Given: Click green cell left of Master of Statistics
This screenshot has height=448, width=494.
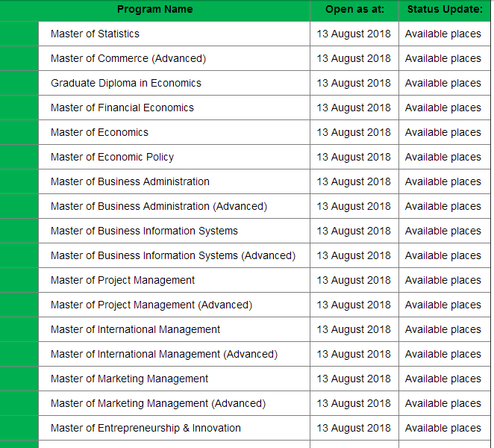Looking at the screenshot, I should click(19, 34).
